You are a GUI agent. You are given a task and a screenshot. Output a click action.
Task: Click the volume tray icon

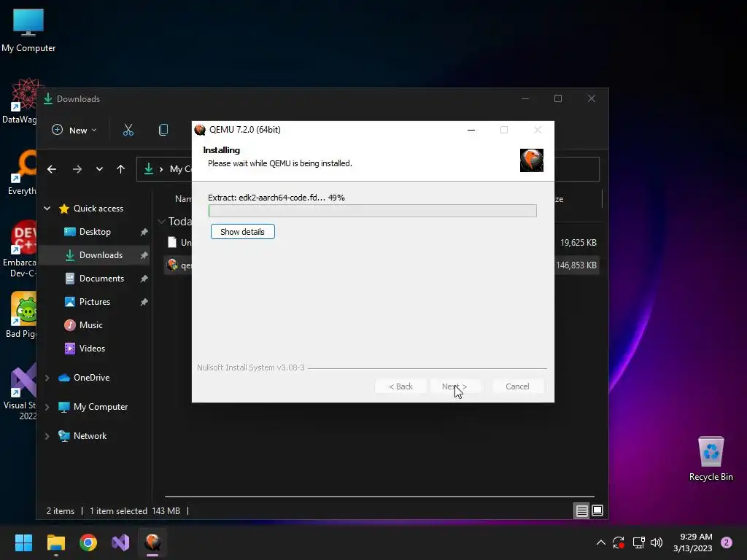tap(657, 542)
